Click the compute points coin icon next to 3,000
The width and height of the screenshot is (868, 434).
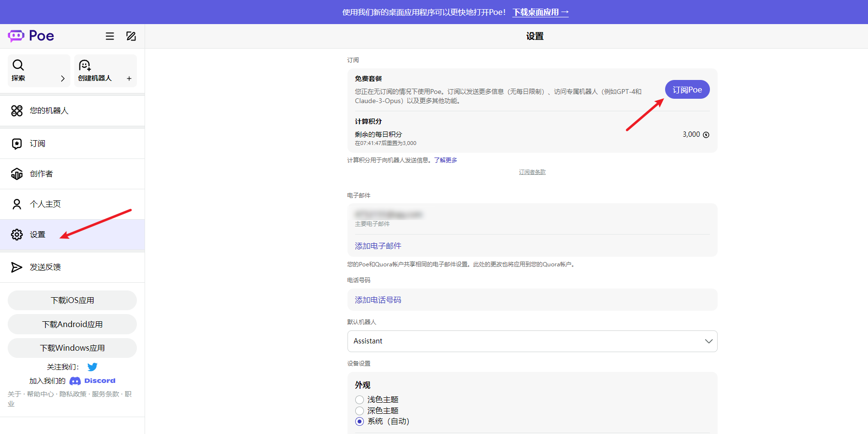coord(706,135)
